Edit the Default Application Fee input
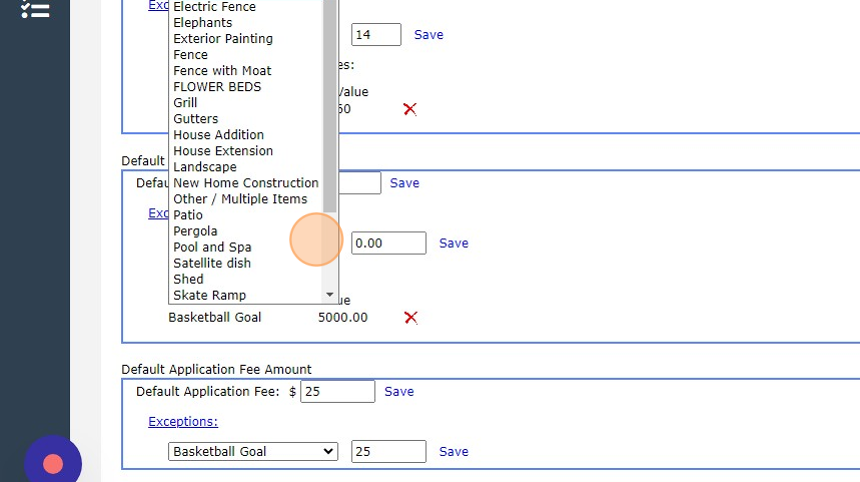Viewport: 860px width, 482px height. pos(337,392)
